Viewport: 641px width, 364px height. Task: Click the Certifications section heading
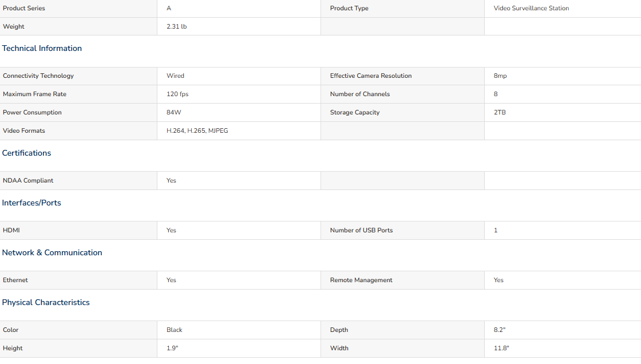26,153
